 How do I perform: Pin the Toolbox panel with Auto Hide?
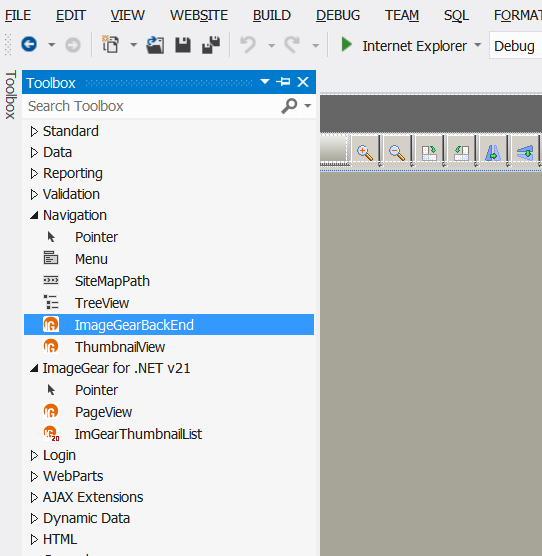pos(283,82)
